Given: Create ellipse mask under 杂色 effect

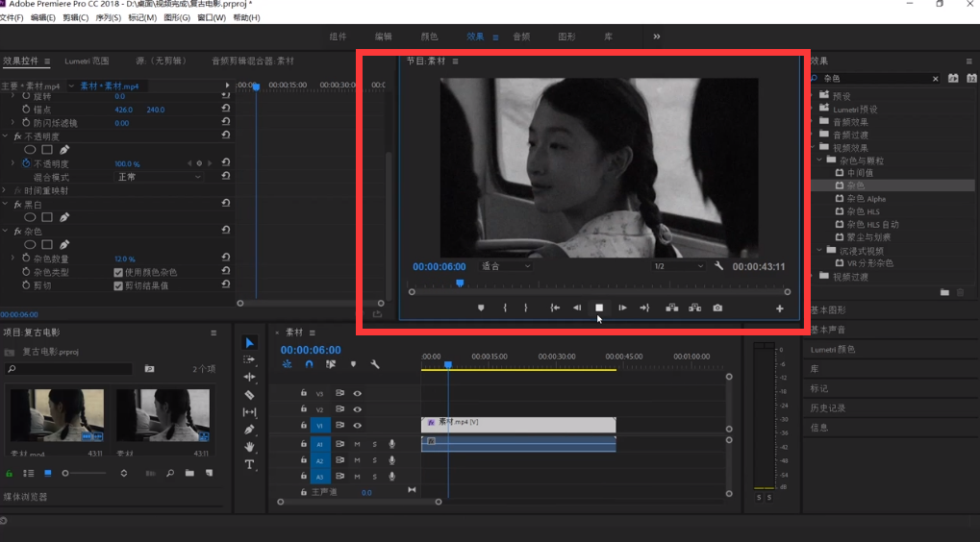Looking at the screenshot, I should point(30,245).
